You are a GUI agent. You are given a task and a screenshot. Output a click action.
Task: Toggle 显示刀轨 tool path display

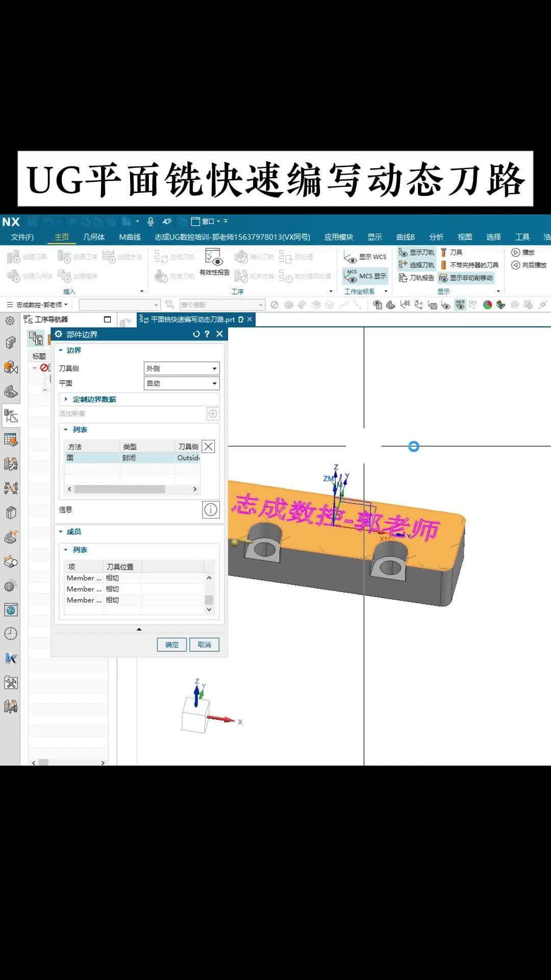pyautogui.click(x=416, y=252)
